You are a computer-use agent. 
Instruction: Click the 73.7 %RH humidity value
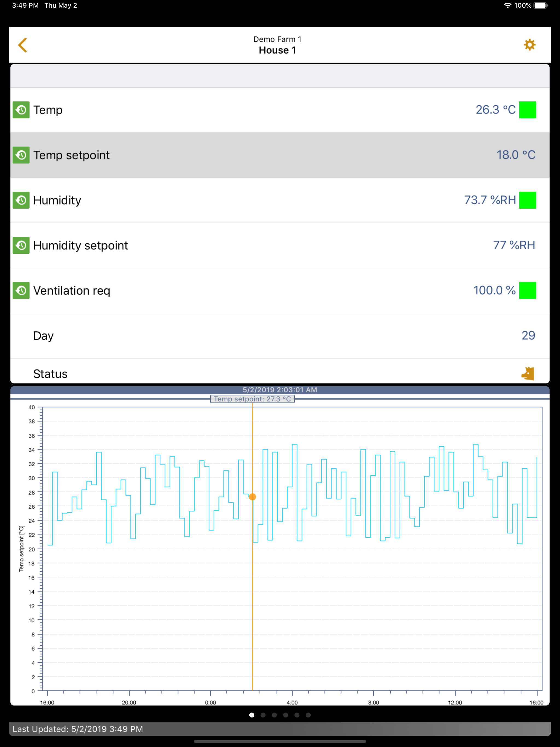490,200
